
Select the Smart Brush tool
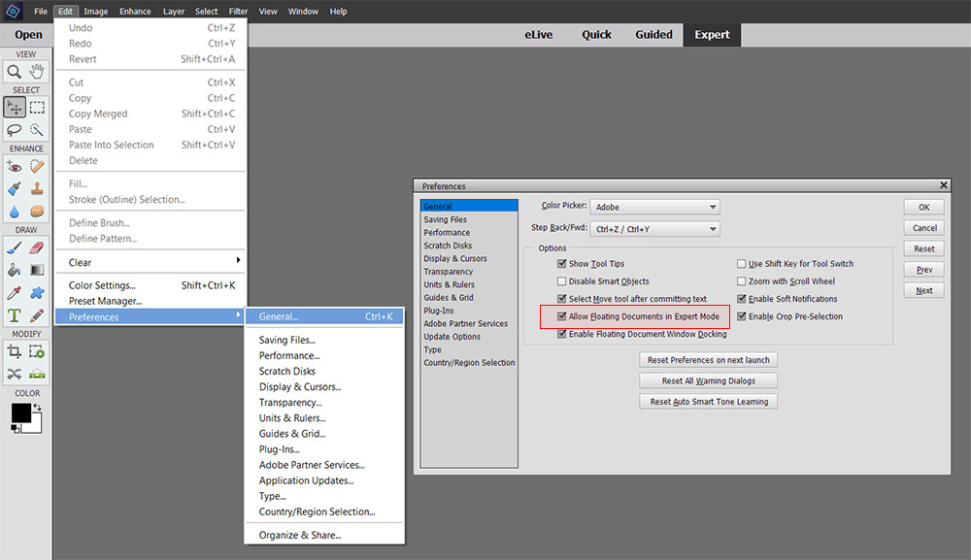15,188
